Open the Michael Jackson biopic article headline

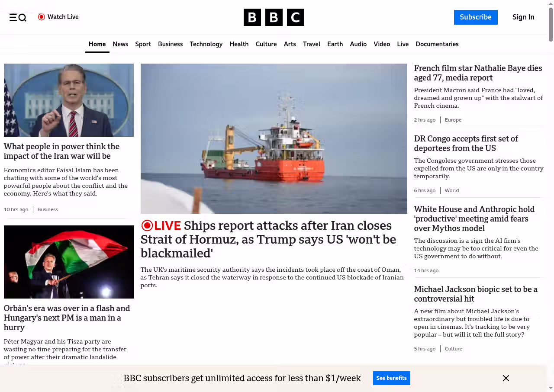[x=476, y=294]
